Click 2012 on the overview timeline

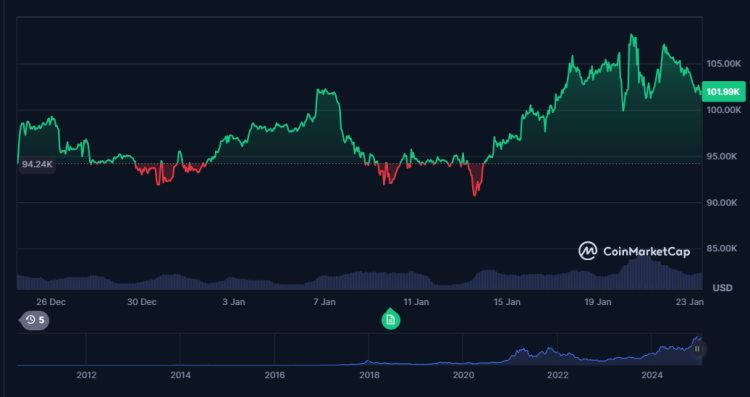[86, 375]
